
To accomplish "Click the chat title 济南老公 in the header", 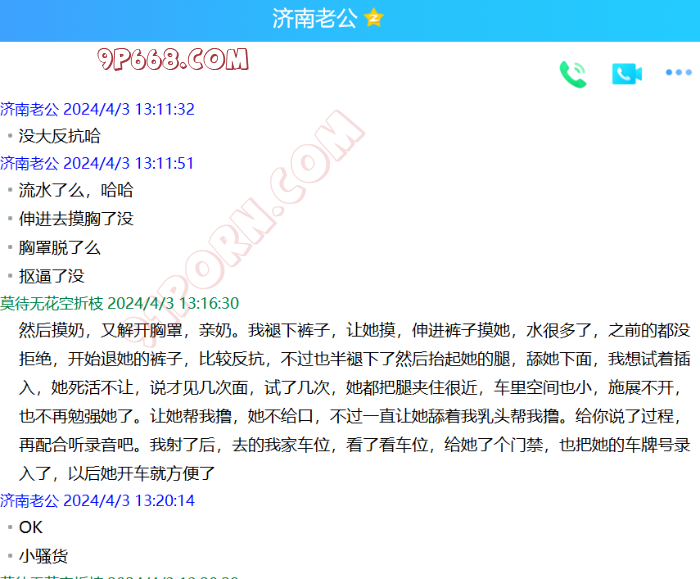I will pyautogui.click(x=314, y=19).
